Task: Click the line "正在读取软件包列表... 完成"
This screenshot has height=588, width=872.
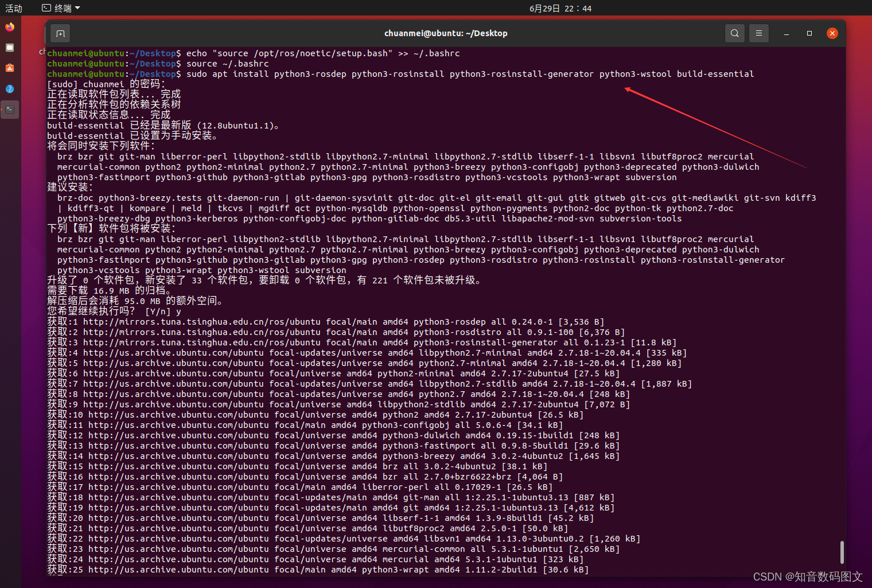Action: coord(114,95)
